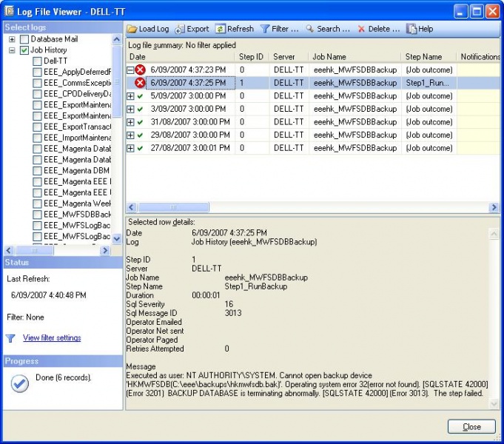Expand the Database Mail tree node

(x=12, y=39)
